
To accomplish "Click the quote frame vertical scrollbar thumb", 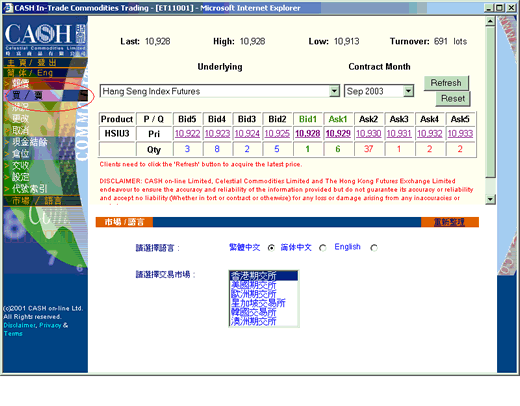I will coord(490,102).
